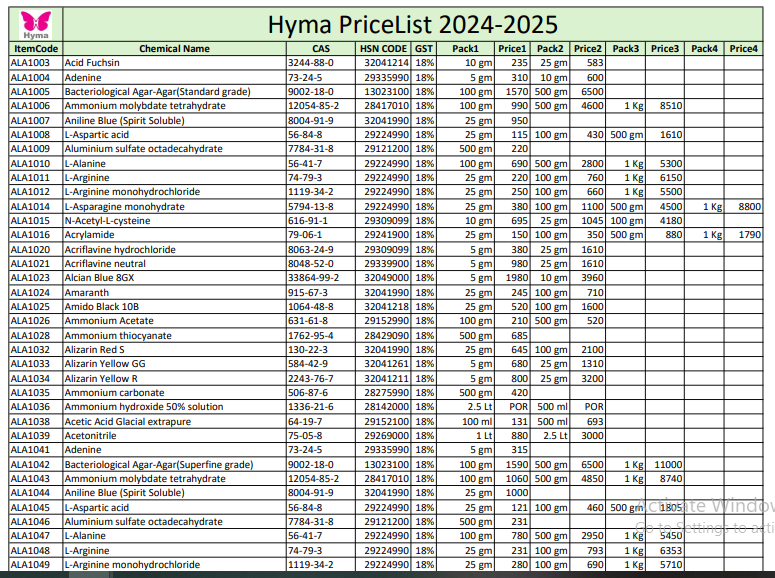775x578 pixels.
Task: Select item code ALA1003 cell
Action: (x=30, y=63)
